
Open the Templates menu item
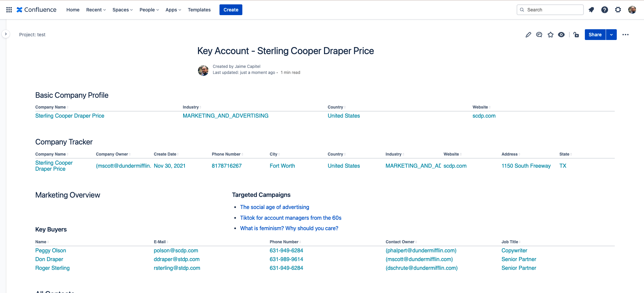199,10
